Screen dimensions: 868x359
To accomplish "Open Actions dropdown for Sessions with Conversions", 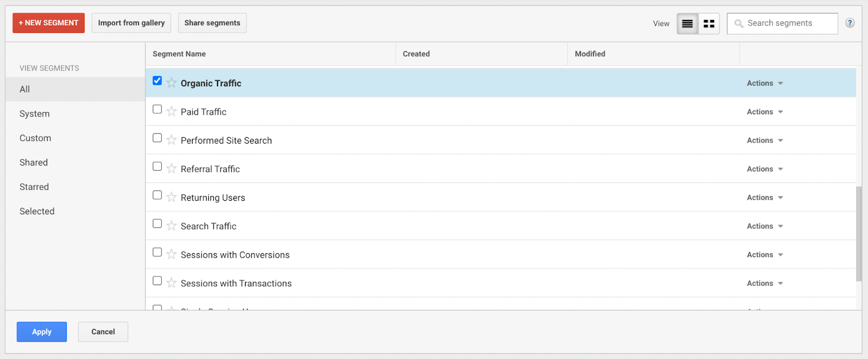I will coord(765,255).
